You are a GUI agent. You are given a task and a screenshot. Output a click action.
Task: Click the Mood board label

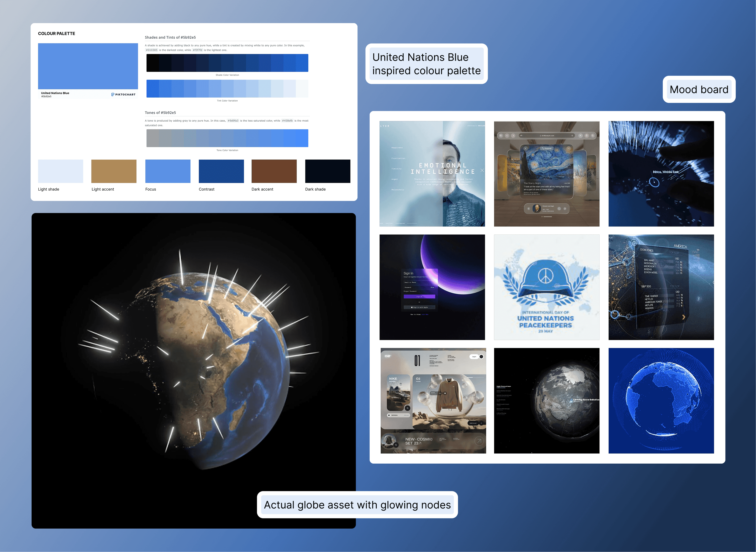699,90
